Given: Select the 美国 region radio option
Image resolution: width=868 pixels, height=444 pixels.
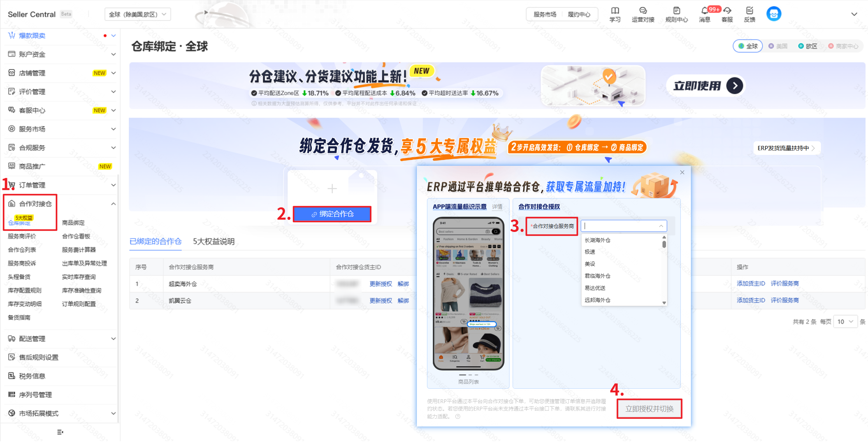Looking at the screenshot, I should (778, 46).
